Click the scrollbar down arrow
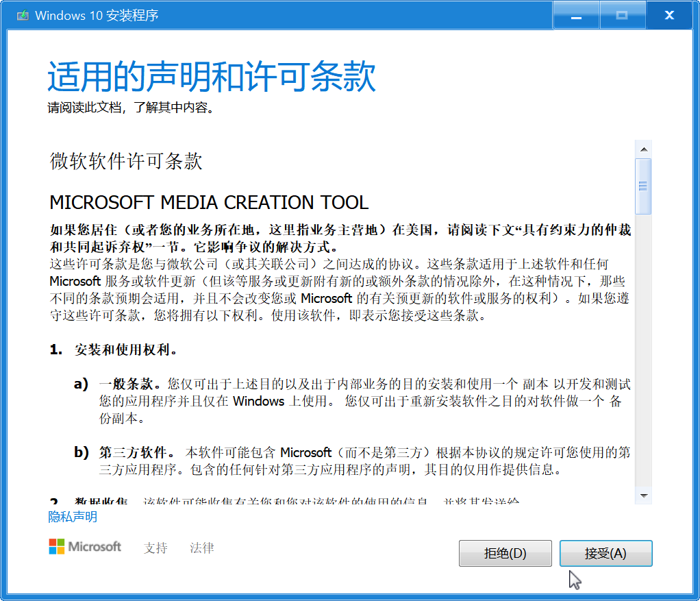This screenshot has width=700, height=601. coord(643,495)
